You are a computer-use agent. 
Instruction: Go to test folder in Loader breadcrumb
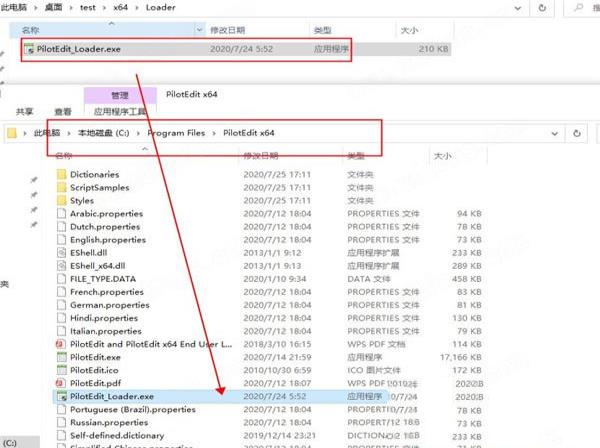[88, 8]
